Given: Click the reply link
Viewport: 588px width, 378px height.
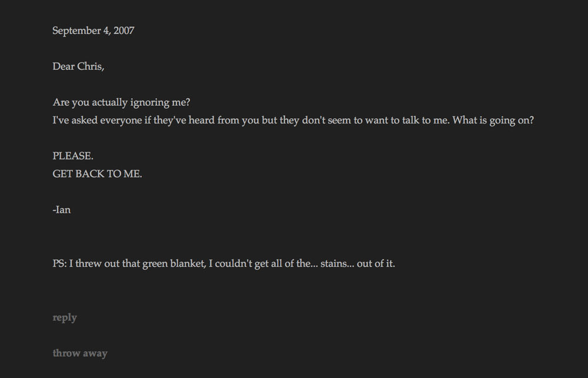Looking at the screenshot, I should point(65,317).
